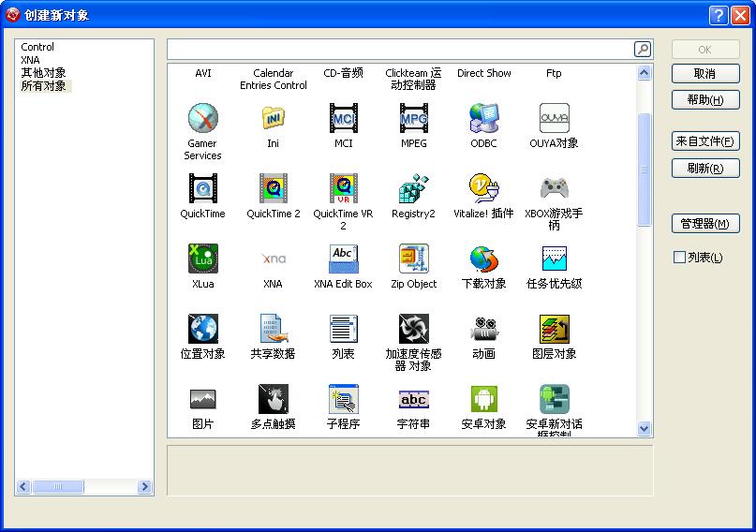Select the Control category
Viewport: 756px width, 532px height.
pyautogui.click(x=37, y=47)
